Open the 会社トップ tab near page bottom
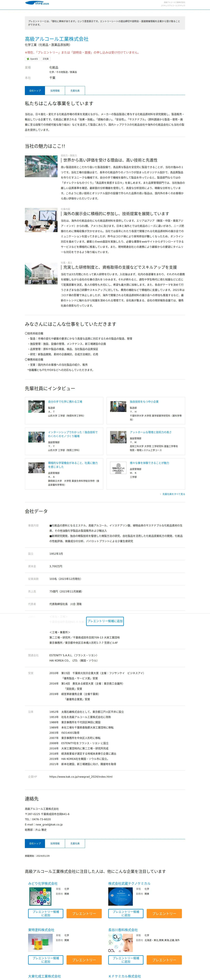This screenshot has width=210, height=980. [35, 843]
